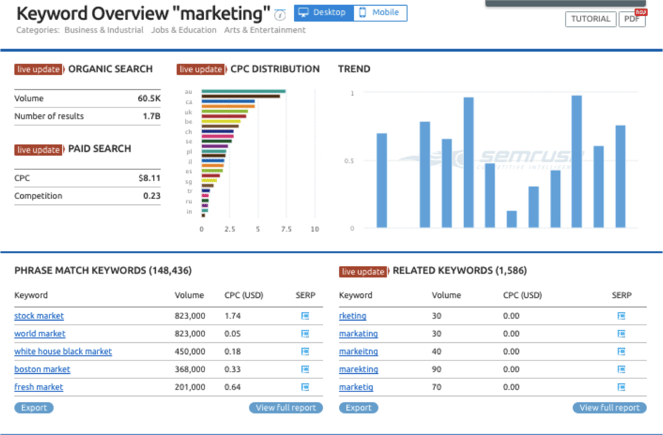This screenshot has width=663, height=435.
Task: Open markating related keyword link
Action: pos(359,334)
